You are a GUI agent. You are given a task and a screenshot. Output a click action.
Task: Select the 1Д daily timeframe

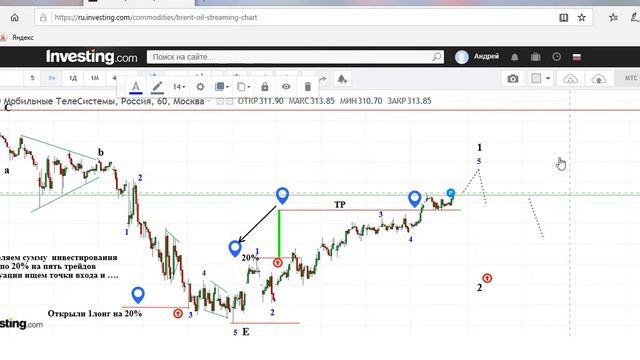(x=73, y=78)
